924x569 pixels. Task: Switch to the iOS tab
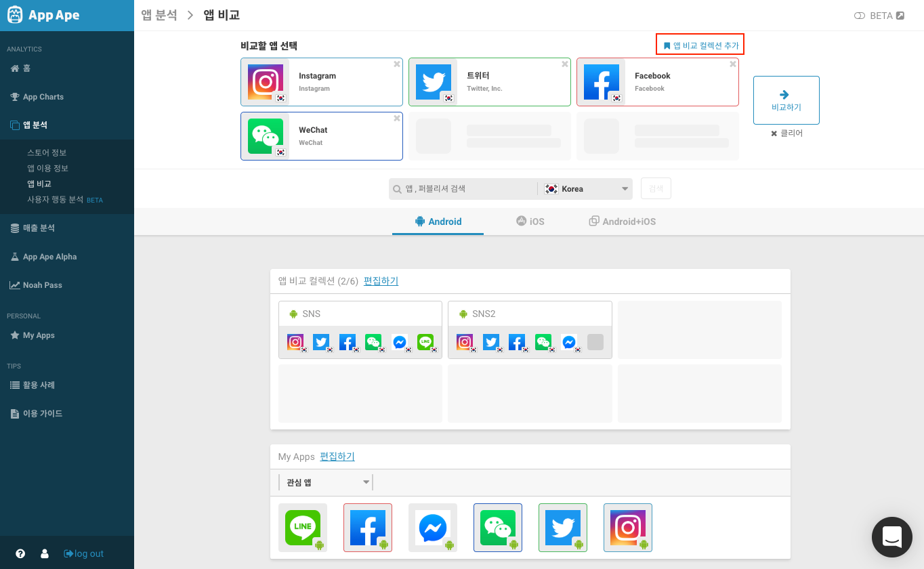pos(530,222)
